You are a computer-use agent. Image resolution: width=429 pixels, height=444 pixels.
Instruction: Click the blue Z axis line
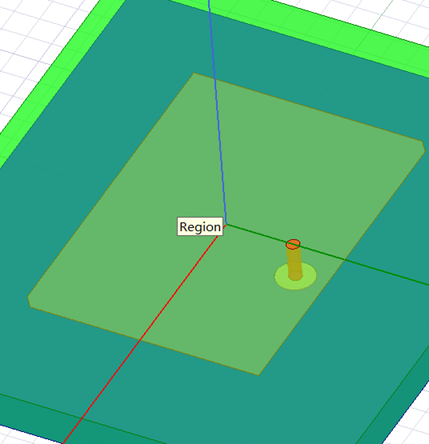pos(217,110)
